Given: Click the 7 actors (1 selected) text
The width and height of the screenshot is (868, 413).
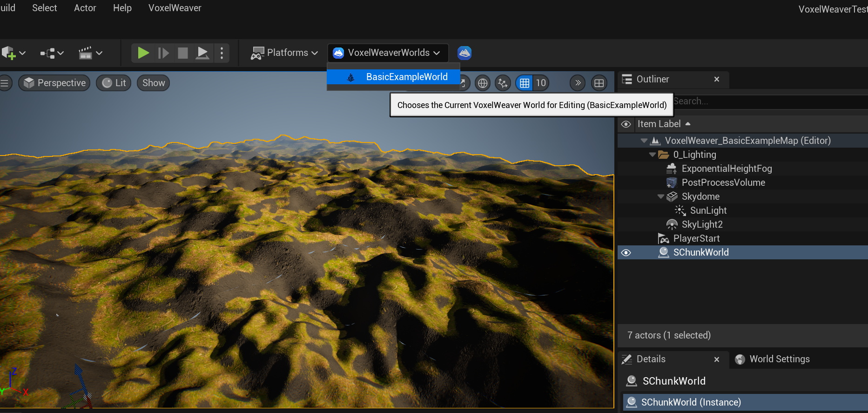Looking at the screenshot, I should click(669, 335).
